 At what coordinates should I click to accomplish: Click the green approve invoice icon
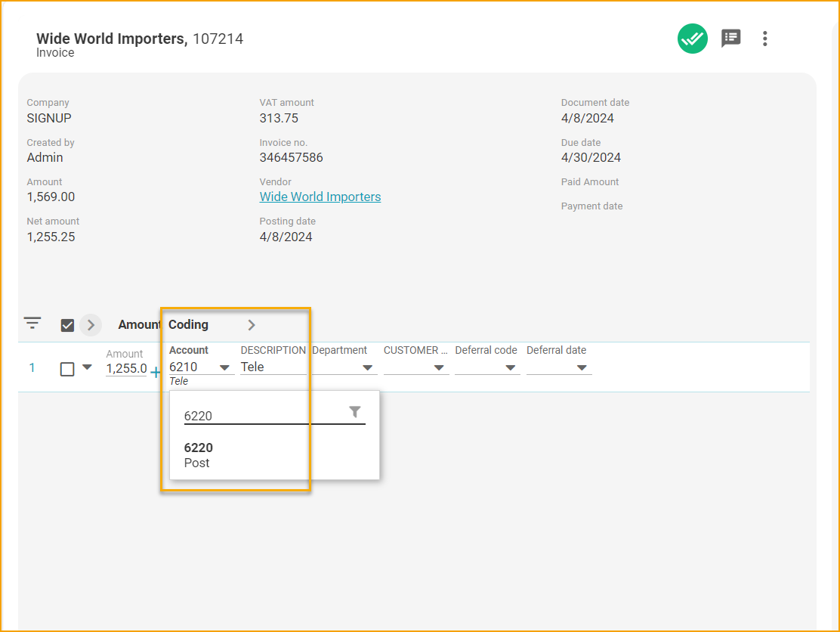point(693,39)
